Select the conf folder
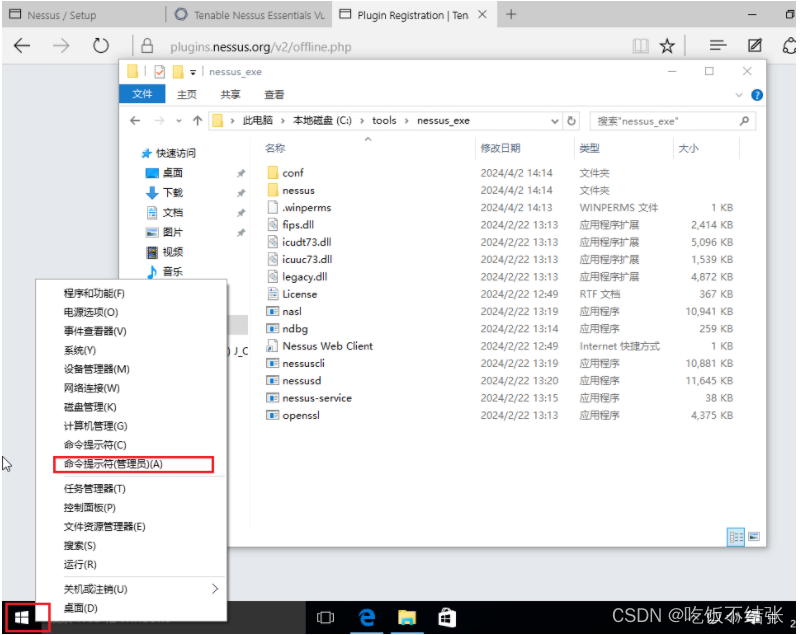The width and height of the screenshot is (800, 635). [292, 173]
